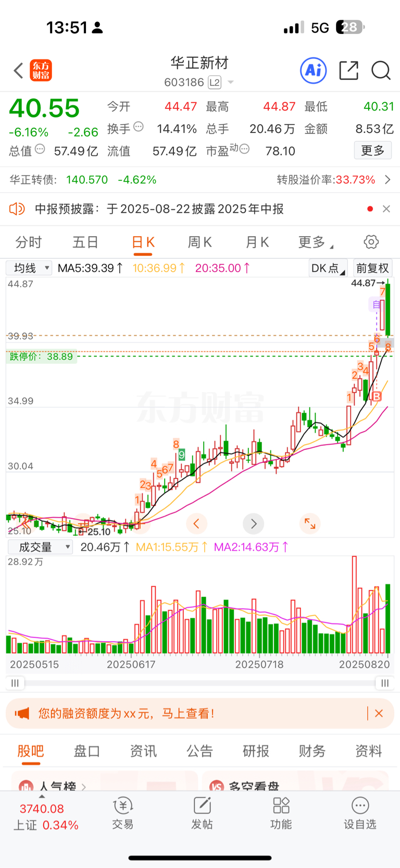Tap the chart range slider track
Image resolution: width=400 pixels, height=868 pixels.
click(x=200, y=683)
